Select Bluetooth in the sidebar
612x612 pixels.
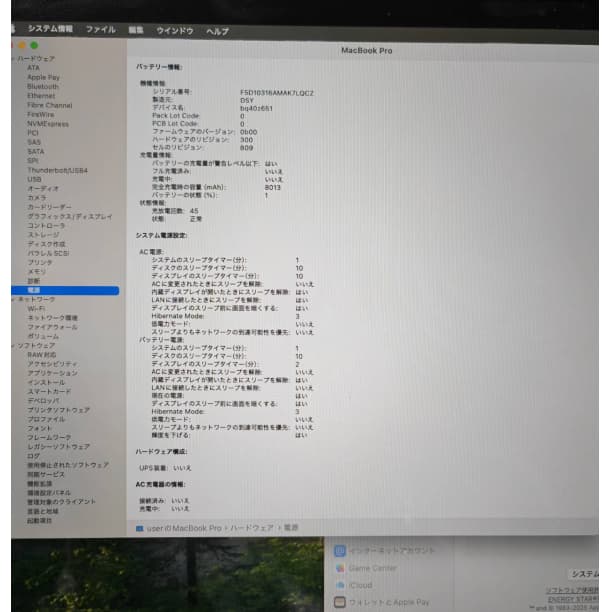pyautogui.click(x=43, y=87)
